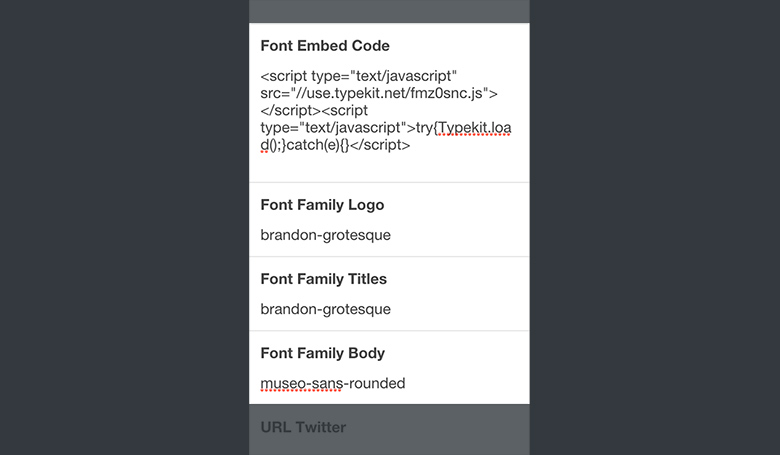Screen dimensions: 780x455
Task: Click the Font Embed Code heading
Action: pos(325,46)
